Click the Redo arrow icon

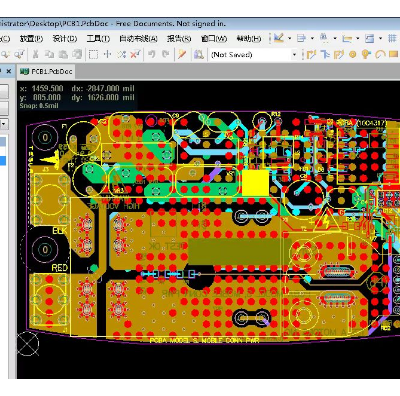pos(165,54)
